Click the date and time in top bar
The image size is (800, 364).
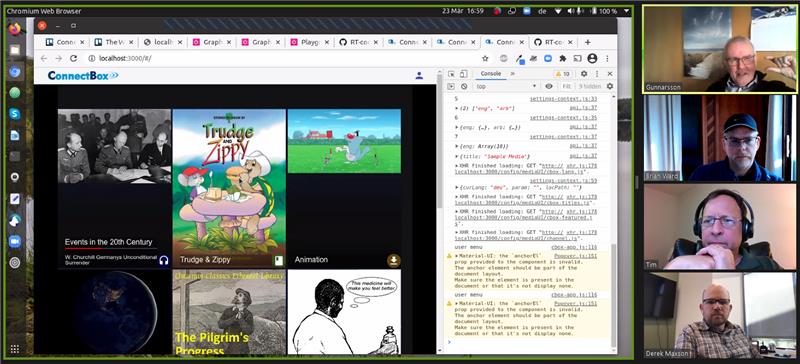(463, 11)
